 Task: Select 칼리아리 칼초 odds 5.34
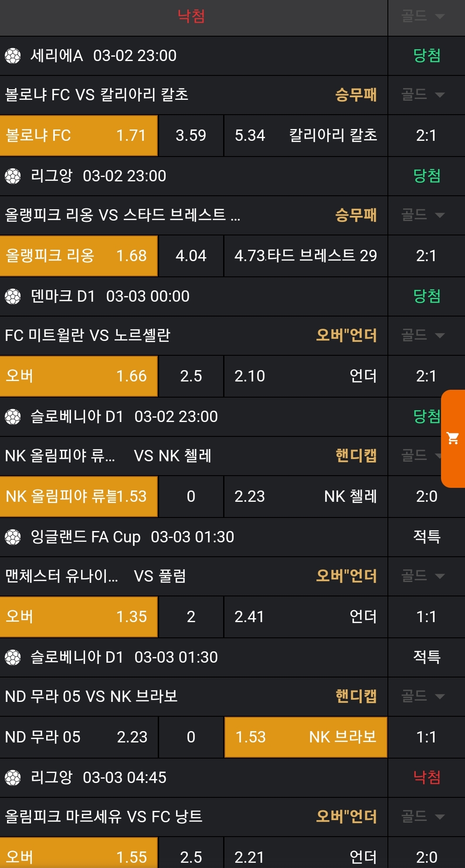pos(305,136)
